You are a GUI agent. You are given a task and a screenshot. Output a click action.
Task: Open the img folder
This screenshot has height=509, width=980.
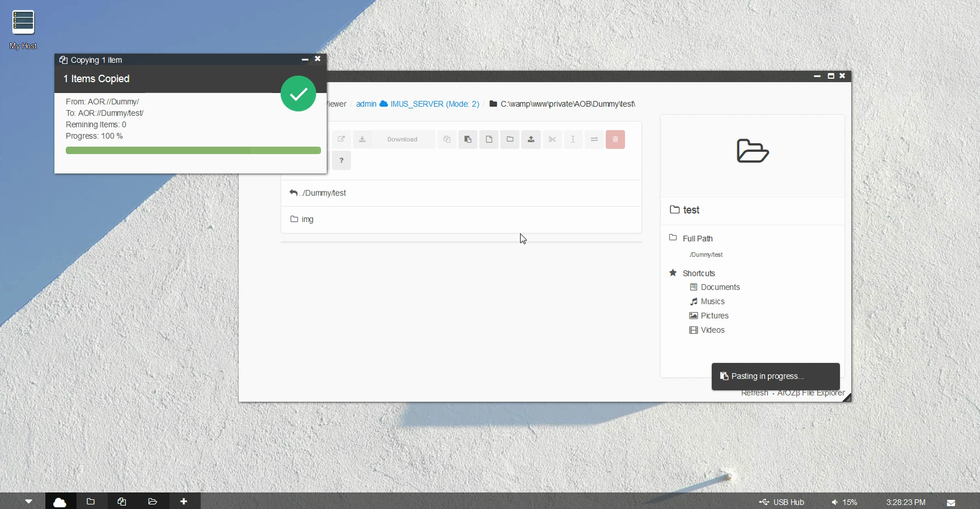307,219
